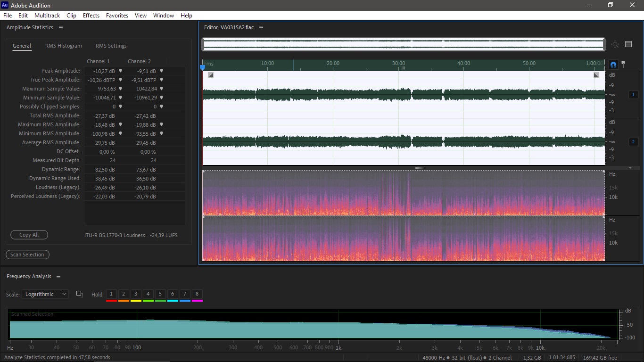The width and height of the screenshot is (644, 362).
Task: Click the blue playhead marker on the timeline
Action: point(203,68)
